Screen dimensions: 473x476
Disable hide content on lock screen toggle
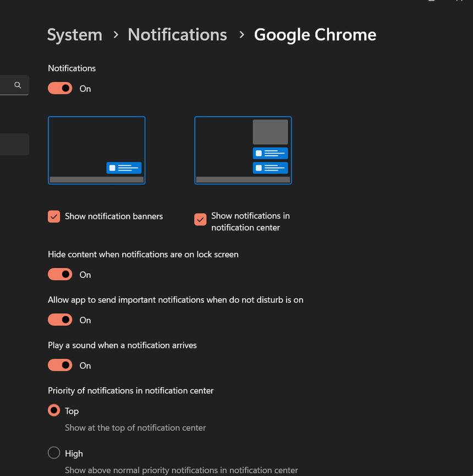[60, 275]
